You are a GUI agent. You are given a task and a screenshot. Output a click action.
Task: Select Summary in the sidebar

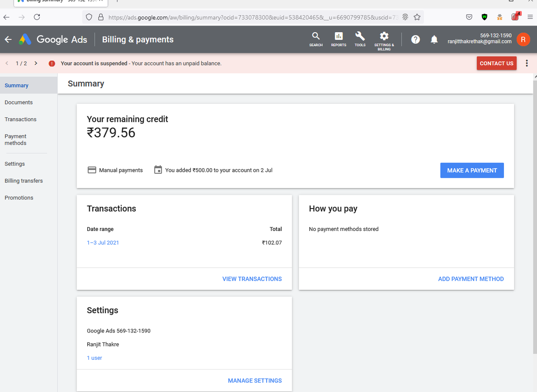pyautogui.click(x=29, y=85)
